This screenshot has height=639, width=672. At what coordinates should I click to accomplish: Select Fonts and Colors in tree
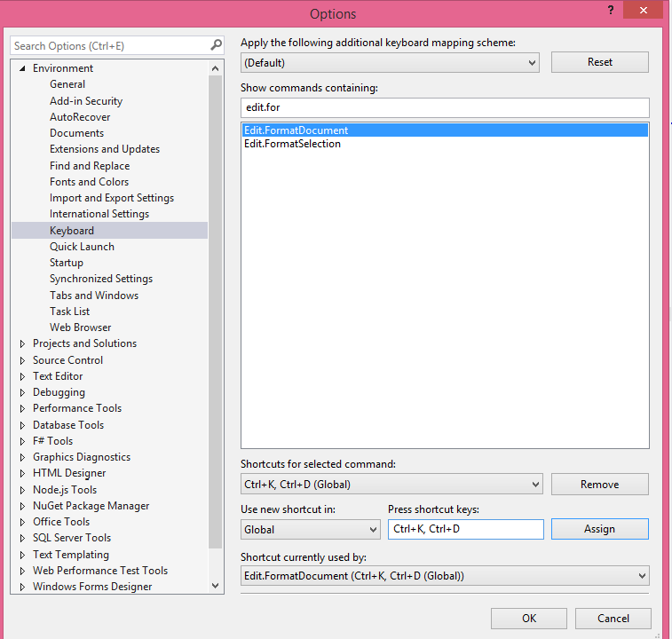coord(89,182)
